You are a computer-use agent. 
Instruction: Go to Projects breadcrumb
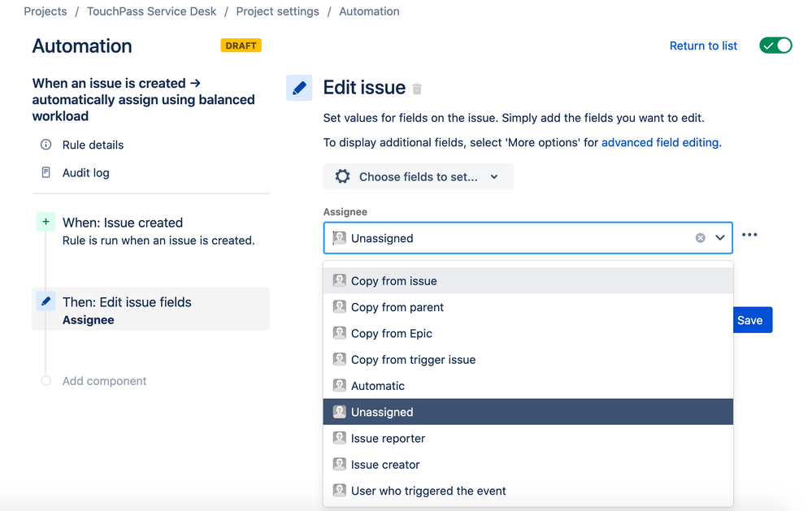45,11
